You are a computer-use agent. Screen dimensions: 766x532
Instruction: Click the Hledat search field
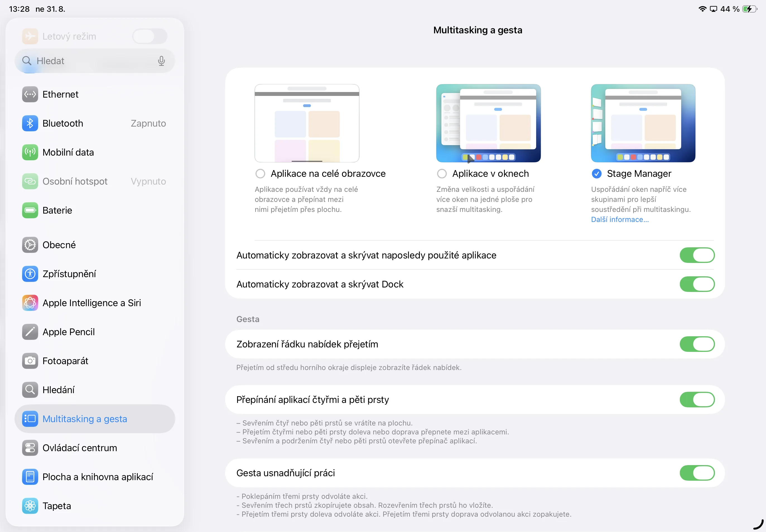[90, 61]
